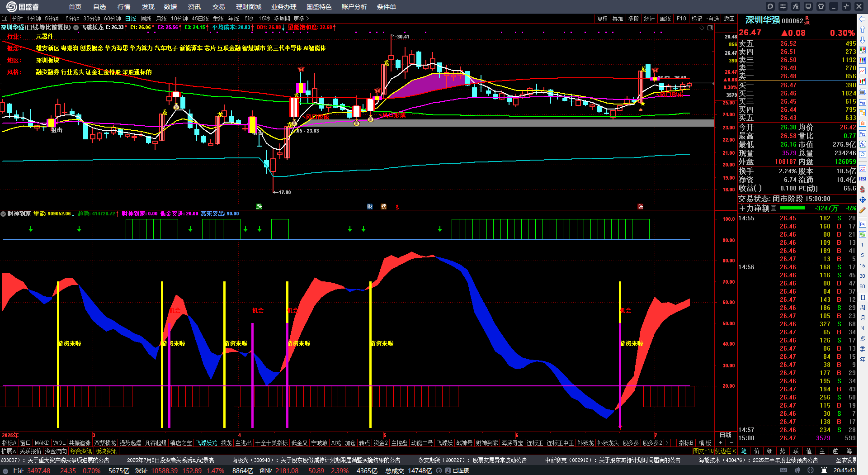Click the round arrow icon before 上证 index
This screenshot has width=868, height=475.
(5, 471)
